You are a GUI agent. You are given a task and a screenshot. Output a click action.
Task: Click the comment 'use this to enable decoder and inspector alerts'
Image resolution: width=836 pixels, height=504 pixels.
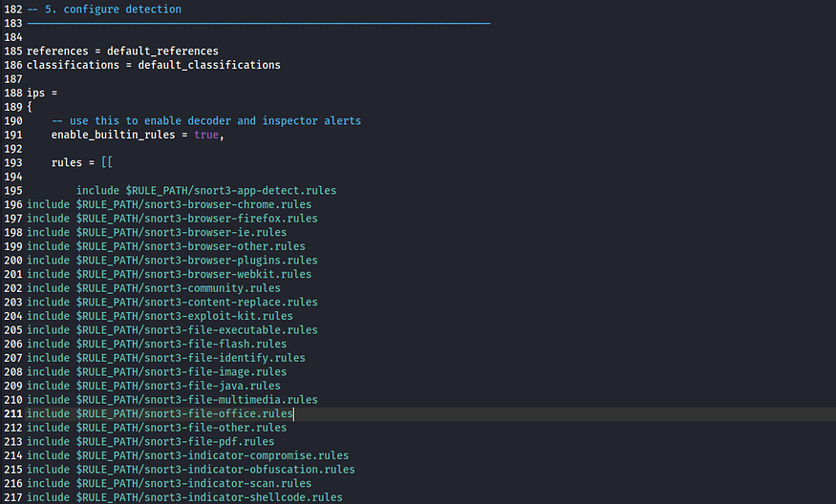point(215,120)
